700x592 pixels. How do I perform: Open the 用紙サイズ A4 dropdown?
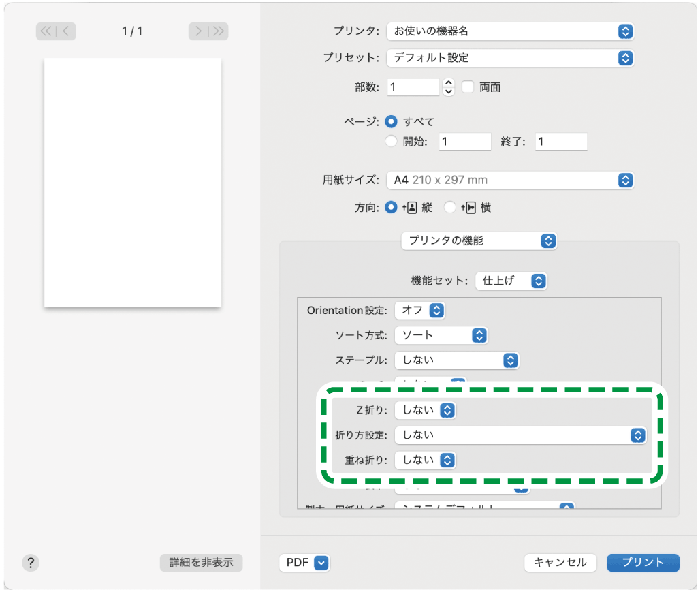(x=509, y=181)
